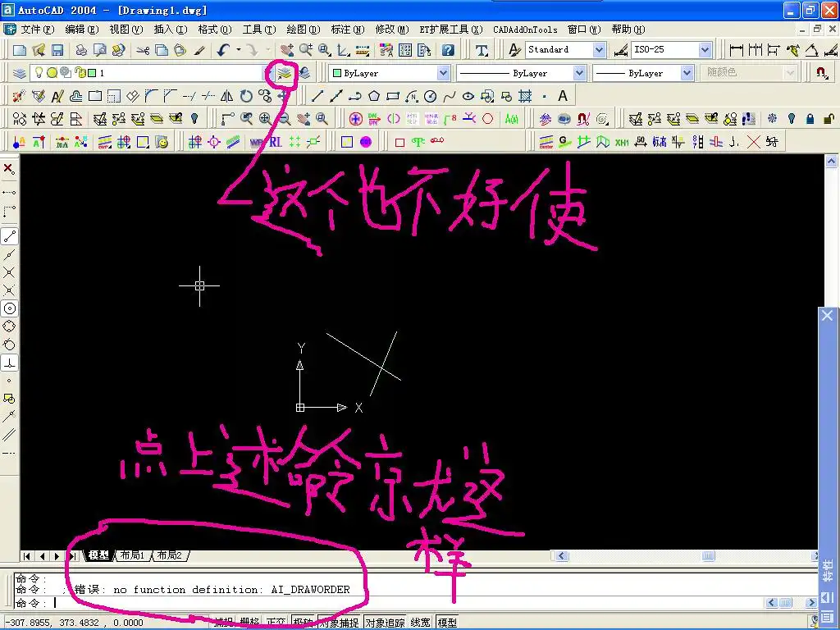Click the Text T icon
Screen dimensions: 840x630
[x=482, y=50]
